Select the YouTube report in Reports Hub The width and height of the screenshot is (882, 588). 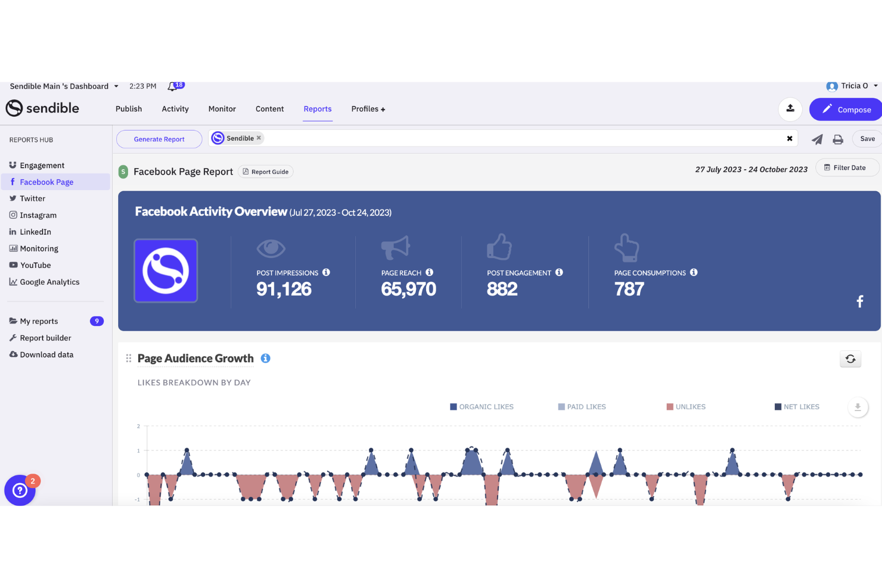coord(36,265)
